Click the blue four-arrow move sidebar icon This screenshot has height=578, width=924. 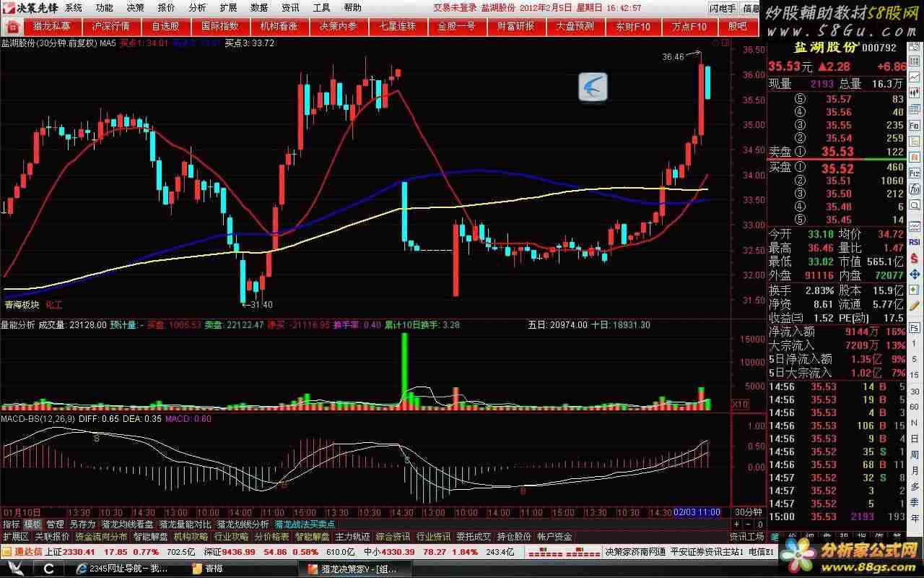pos(915,274)
